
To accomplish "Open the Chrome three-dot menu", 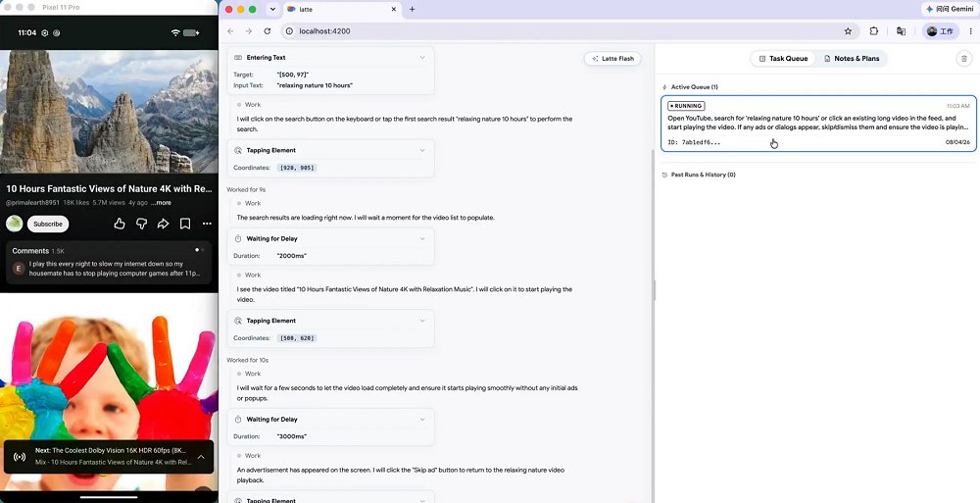I will [970, 31].
